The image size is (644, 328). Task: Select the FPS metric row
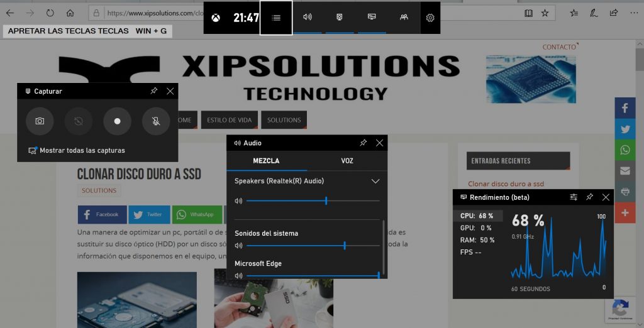click(478, 252)
